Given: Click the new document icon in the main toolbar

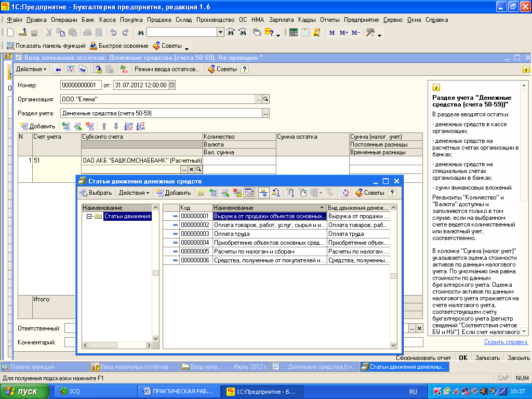Looking at the screenshot, I should click(x=10, y=33).
